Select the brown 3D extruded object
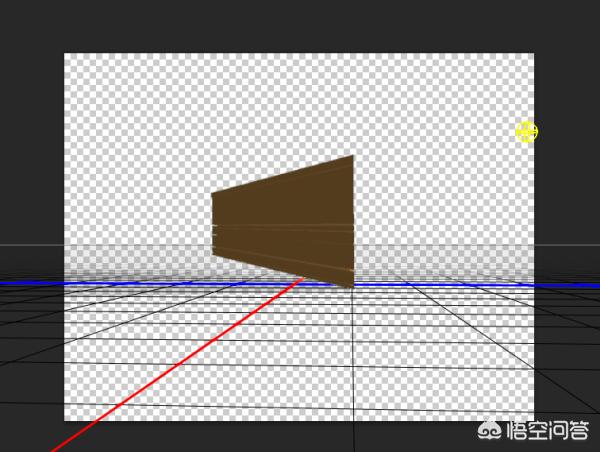The height and width of the screenshot is (452, 600). pyautogui.click(x=283, y=222)
